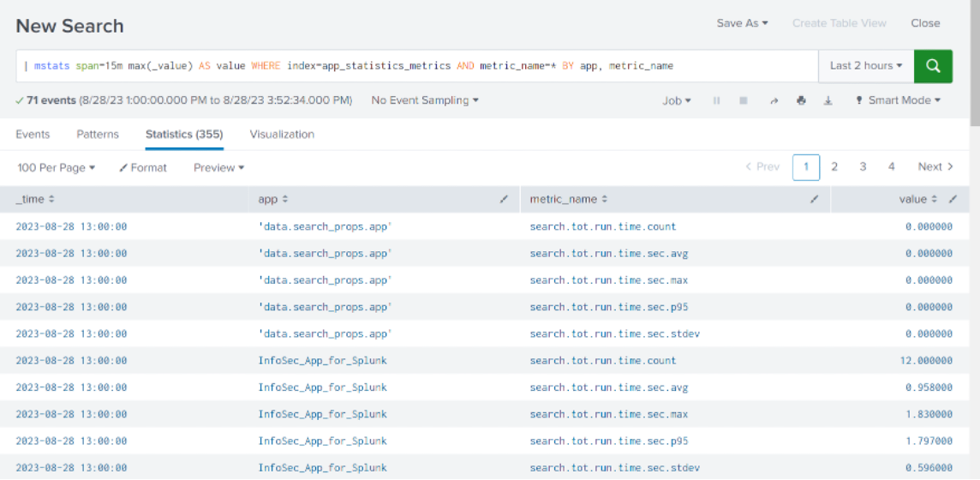Image resolution: width=980 pixels, height=480 pixels.
Task: Open the Format options
Action: 143,167
